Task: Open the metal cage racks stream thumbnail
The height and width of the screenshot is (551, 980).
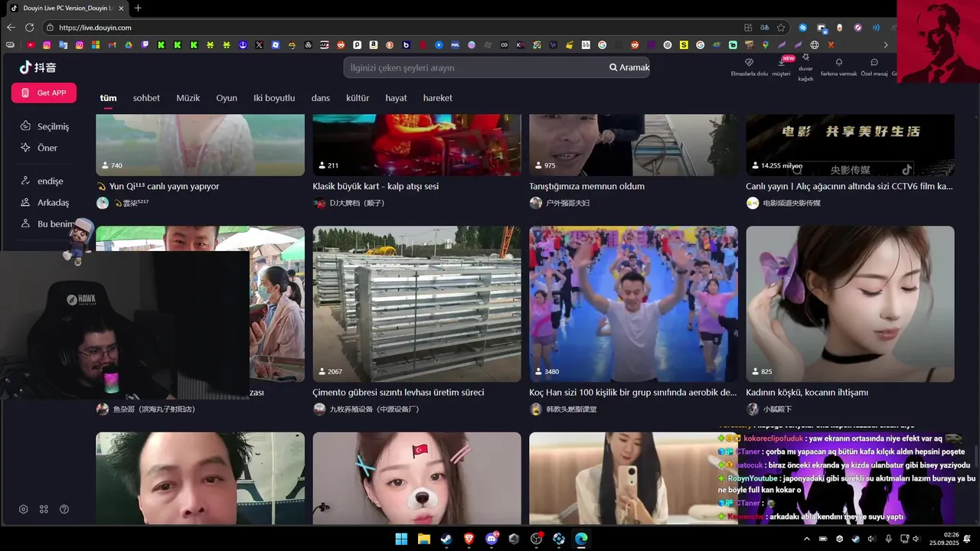Action: coord(416,304)
